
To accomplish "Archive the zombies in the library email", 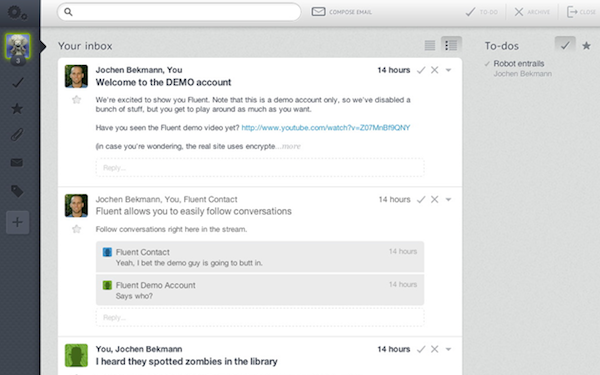I will click(x=434, y=349).
